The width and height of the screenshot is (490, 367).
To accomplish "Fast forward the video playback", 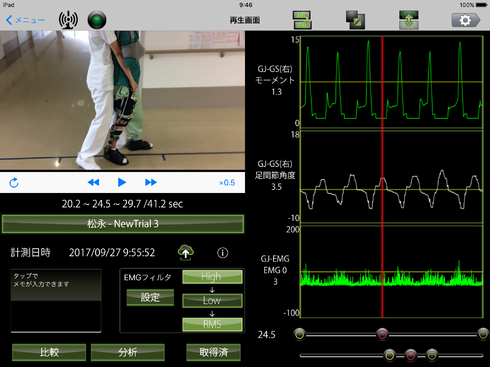I will coord(151,182).
